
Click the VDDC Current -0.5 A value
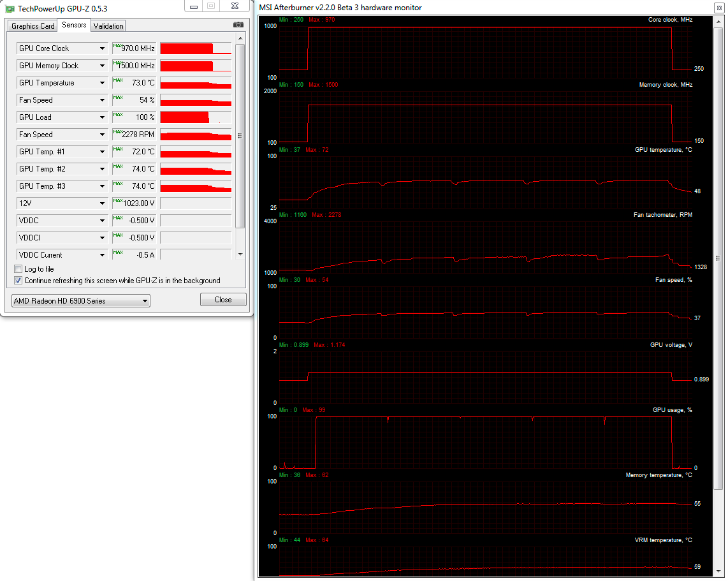tap(134, 254)
